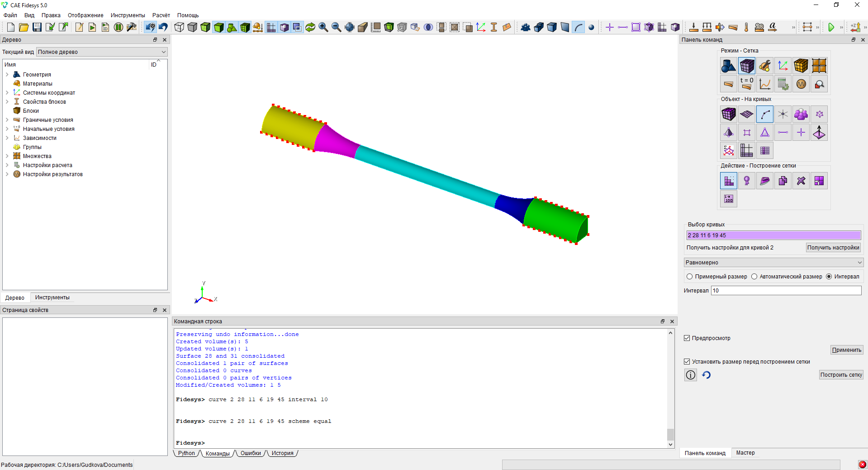Expand the 'Настройки расчета' tree node
Viewport: 868px width, 470px height.
(7, 165)
